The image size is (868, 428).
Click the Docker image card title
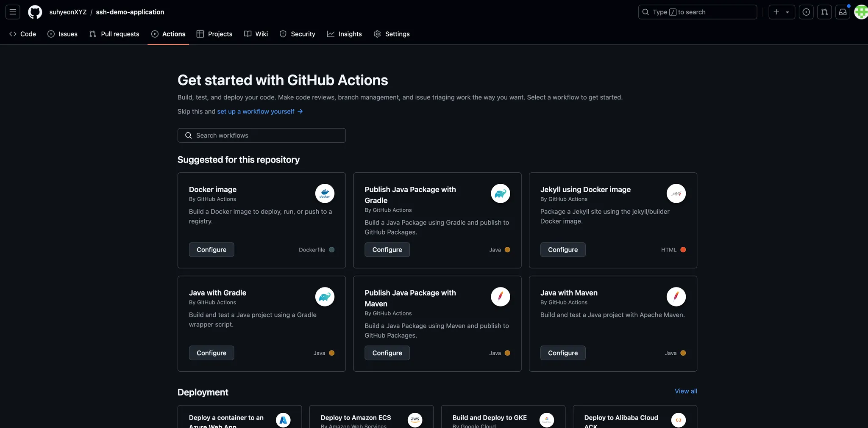(x=213, y=189)
